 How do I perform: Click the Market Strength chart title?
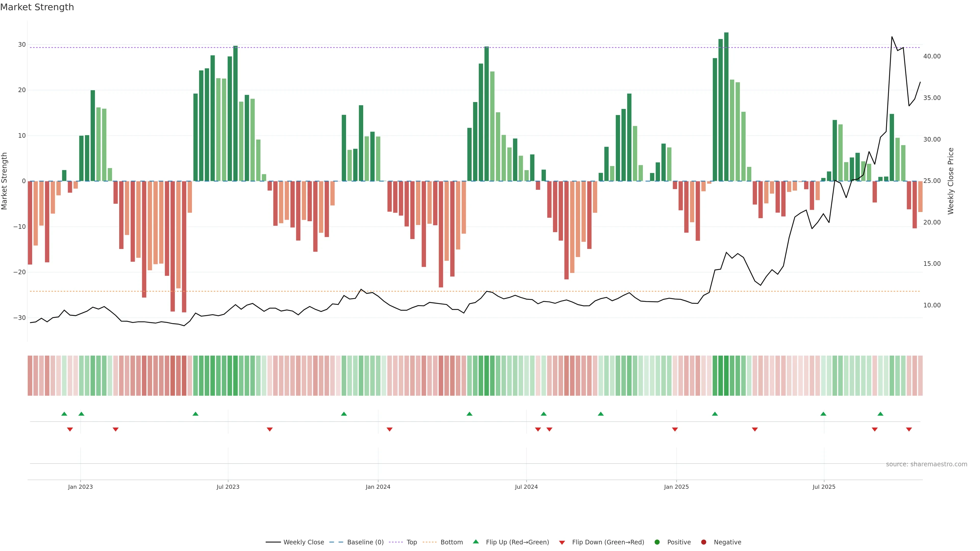point(37,7)
